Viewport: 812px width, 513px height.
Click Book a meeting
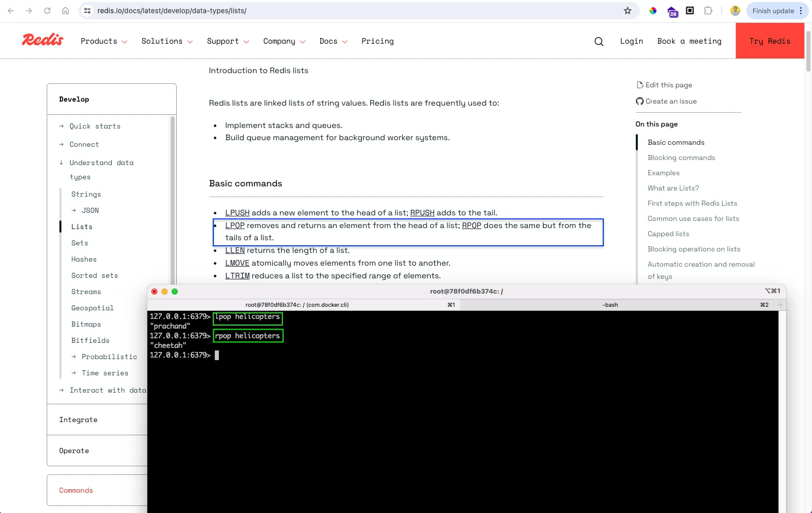click(689, 41)
